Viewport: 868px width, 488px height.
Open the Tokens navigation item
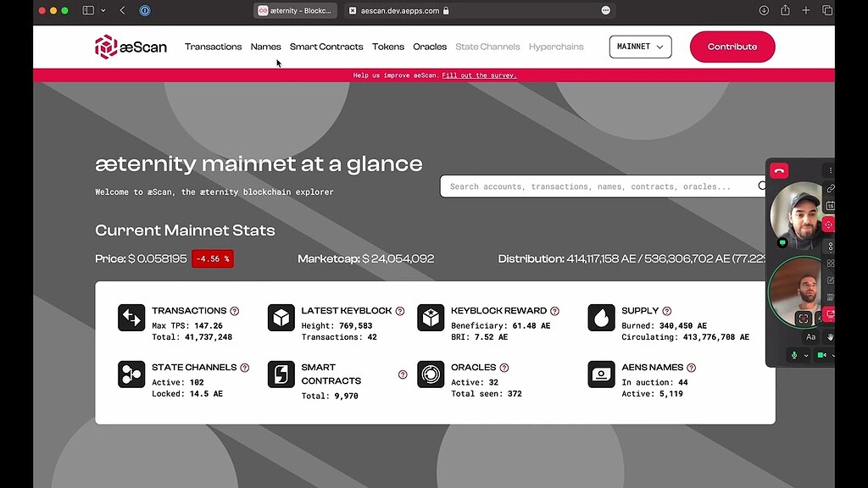coord(388,47)
